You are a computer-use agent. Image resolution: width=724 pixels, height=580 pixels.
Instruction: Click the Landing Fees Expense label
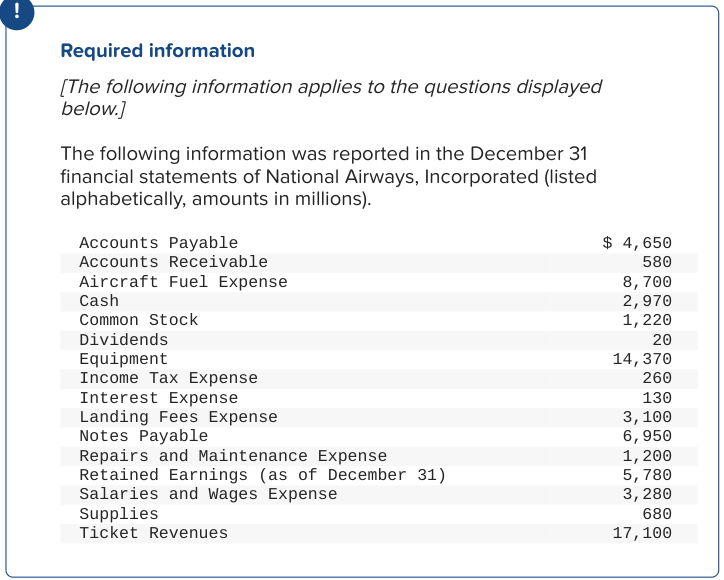tap(178, 417)
